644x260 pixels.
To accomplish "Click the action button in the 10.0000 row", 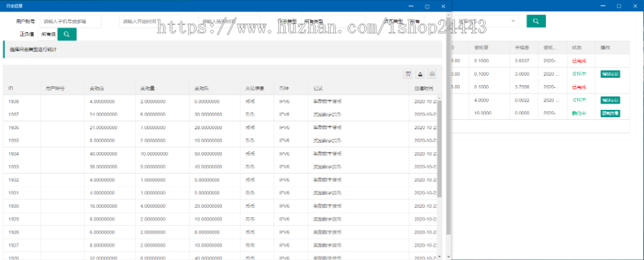I will (x=610, y=113).
